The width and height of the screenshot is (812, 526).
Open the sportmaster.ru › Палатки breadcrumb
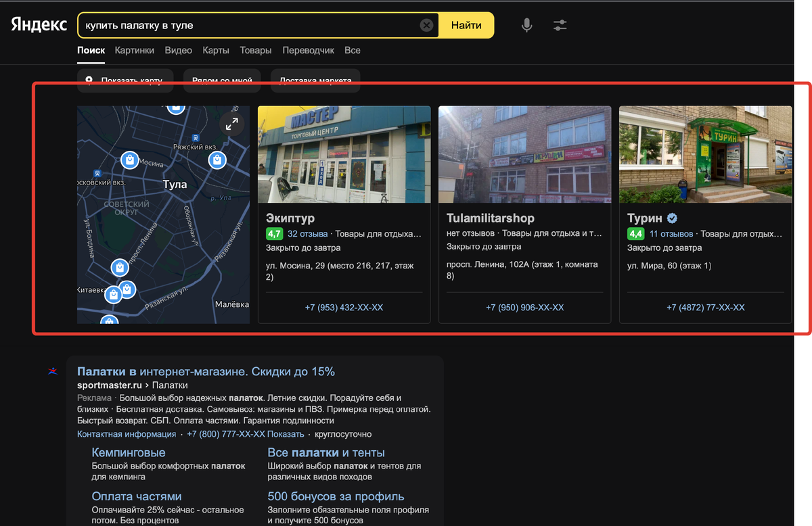coord(133,385)
